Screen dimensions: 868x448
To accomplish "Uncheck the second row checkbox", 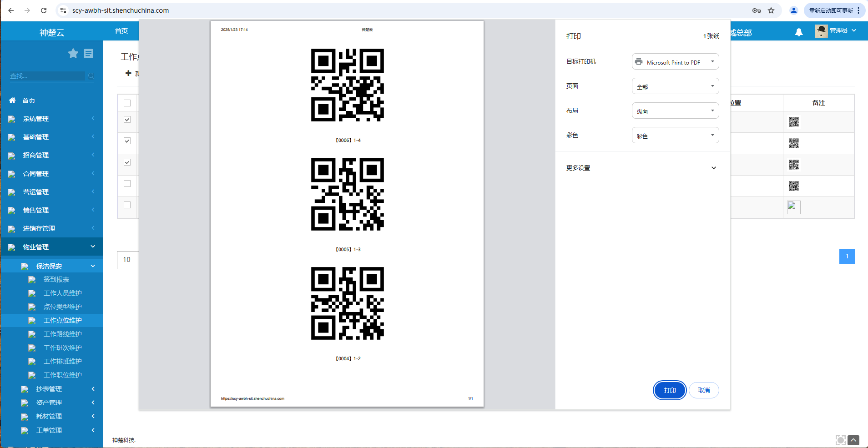I will (127, 141).
